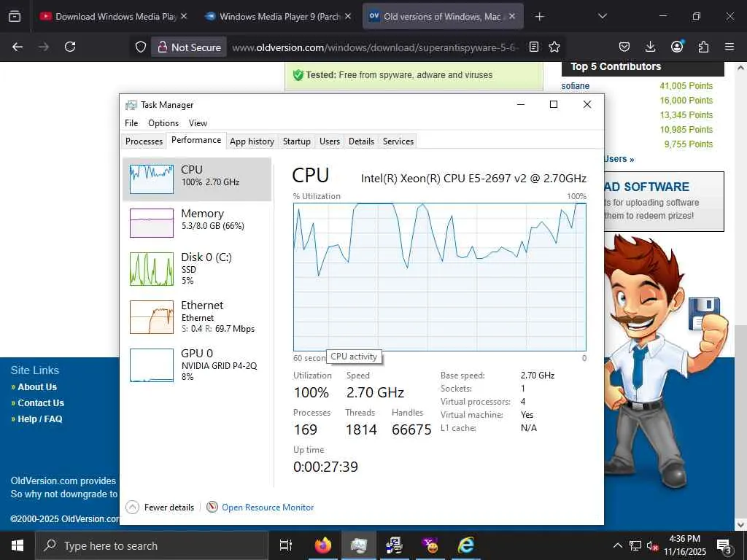The image size is (747, 560).
Task: Open Firefox View icon at tab strip start
Action: click(x=15, y=17)
